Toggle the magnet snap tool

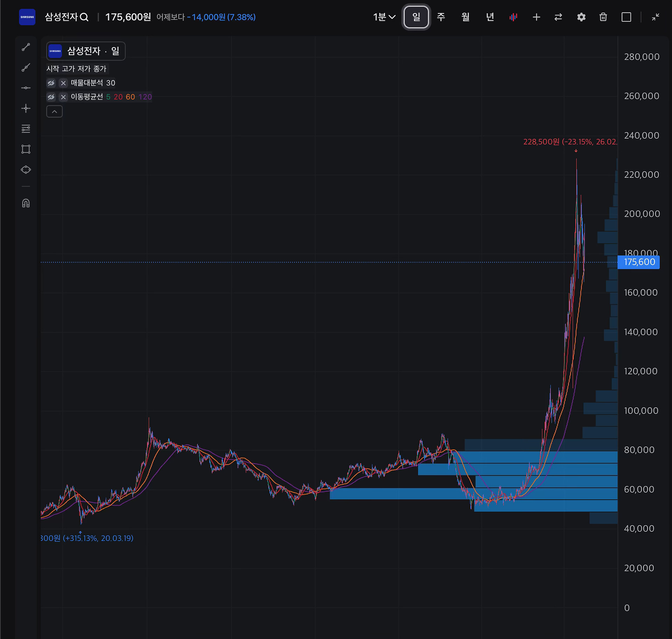26,203
